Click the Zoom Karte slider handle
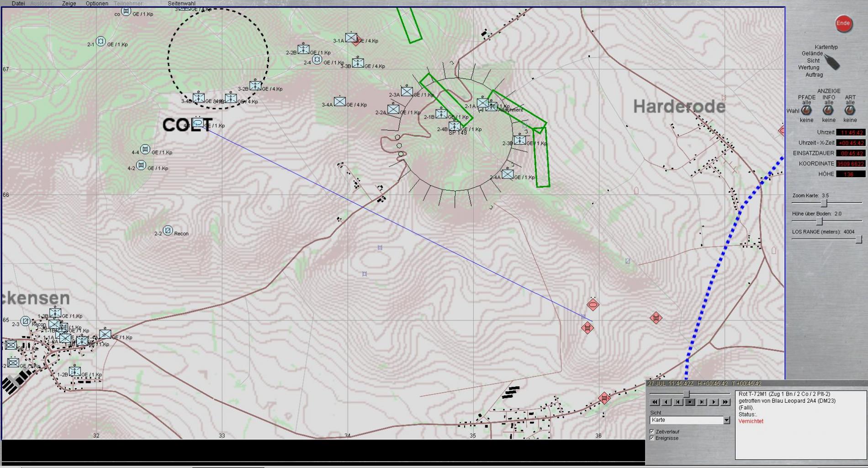Image resolution: width=868 pixels, height=468 pixels. pos(824,203)
